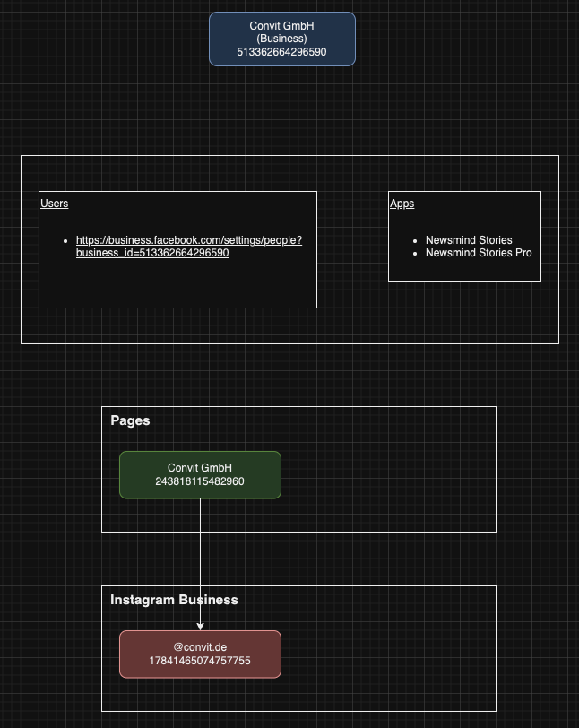Screen dimensions: 579x728
Task: Click the Instagram Business container title
Action: click(174, 600)
